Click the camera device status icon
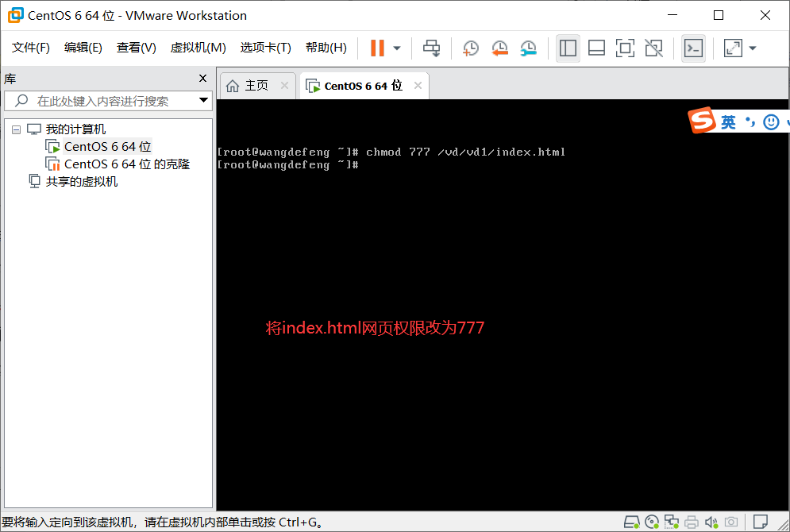Image resolution: width=790 pixels, height=532 pixels. 731,522
